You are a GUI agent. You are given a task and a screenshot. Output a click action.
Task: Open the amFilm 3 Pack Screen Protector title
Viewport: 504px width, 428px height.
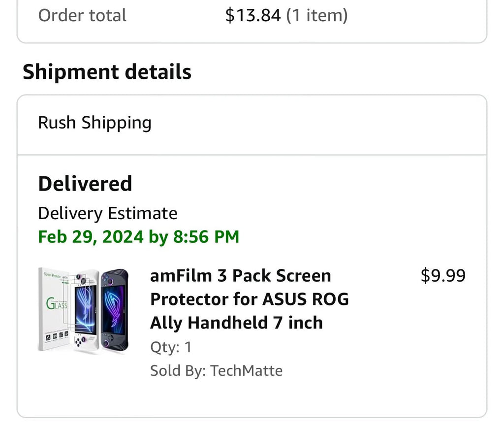(x=240, y=276)
